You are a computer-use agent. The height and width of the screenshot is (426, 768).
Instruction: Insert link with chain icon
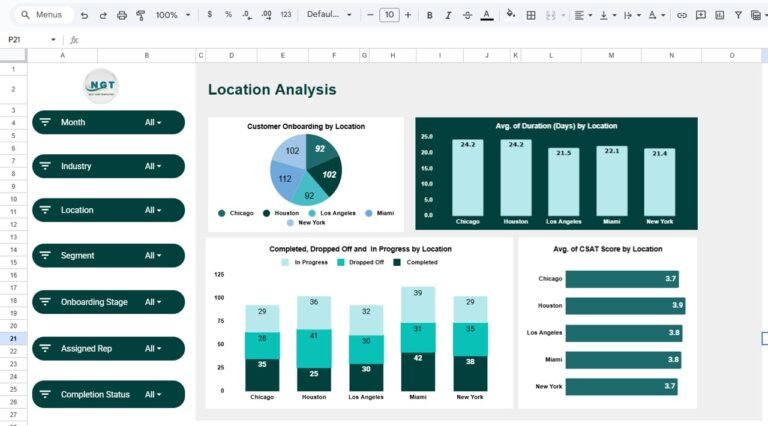[x=682, y=15]
